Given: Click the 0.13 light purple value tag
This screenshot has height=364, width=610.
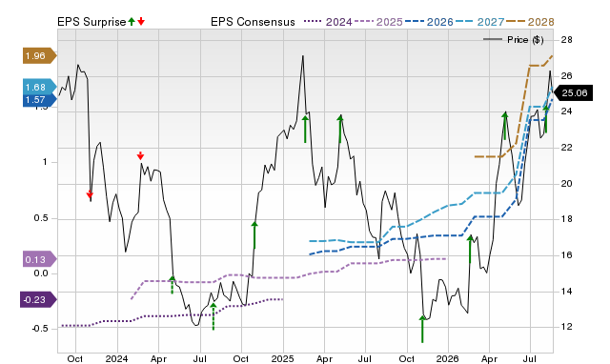Looking at the screenshot, I should (x=39, y=259).
